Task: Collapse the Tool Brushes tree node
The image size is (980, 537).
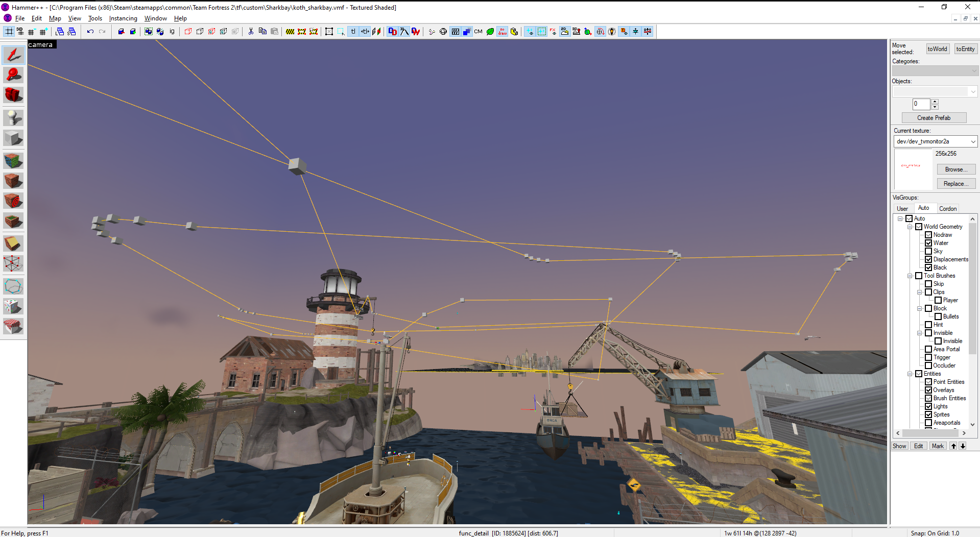Action: coord(910,276)
